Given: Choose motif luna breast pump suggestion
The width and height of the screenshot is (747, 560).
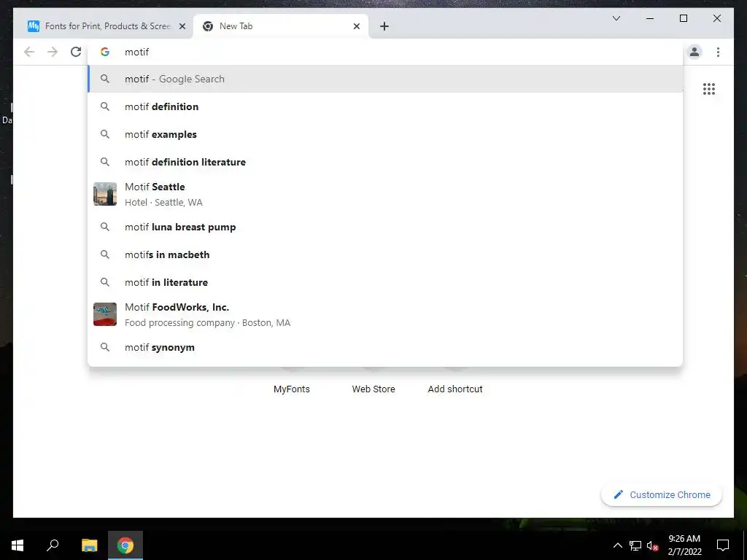Looking at the screenshot, I should point(385,227).
